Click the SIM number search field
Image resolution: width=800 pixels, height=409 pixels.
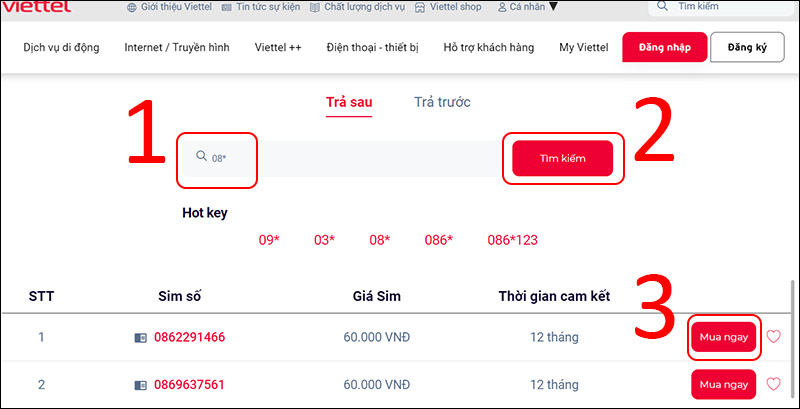pyautogui.click(x=350, y=158)
